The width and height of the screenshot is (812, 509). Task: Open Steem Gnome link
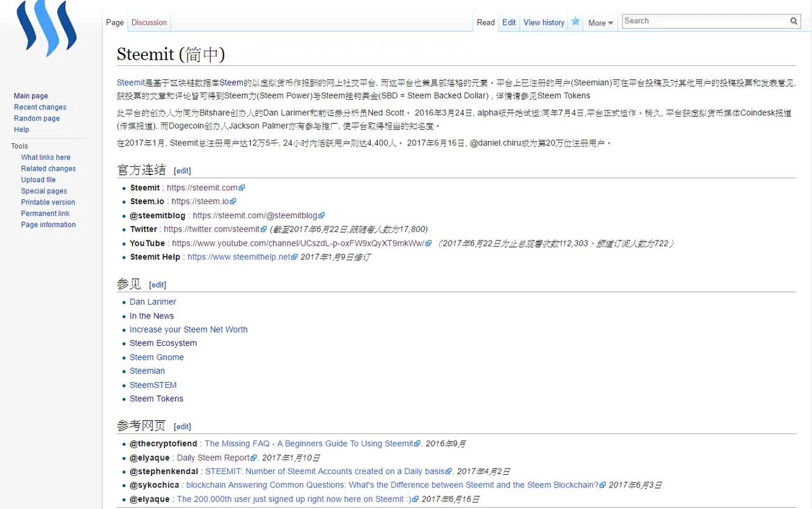(x=157, y=357)
